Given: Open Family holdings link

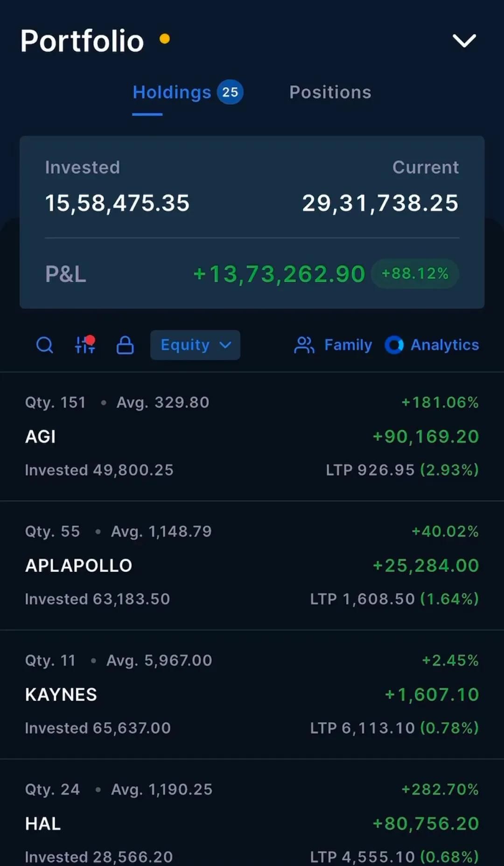Looking at the screenshot, I should click(x=348, y=345).
